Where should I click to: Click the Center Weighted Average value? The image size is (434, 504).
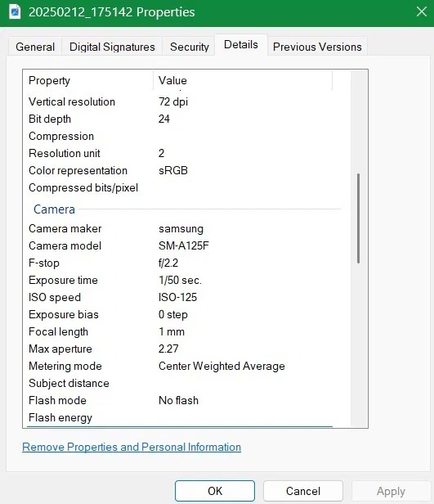point(221,366)
